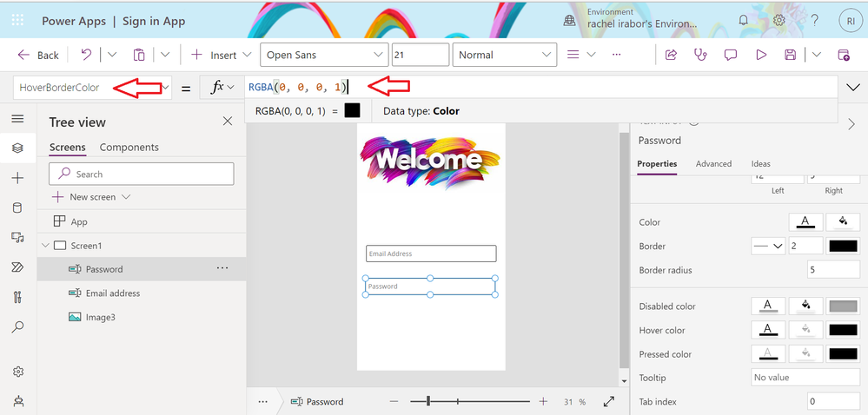Open the Variables tools icon in sidebar
This screenshot has height=415, width=868.
[17, 297]
